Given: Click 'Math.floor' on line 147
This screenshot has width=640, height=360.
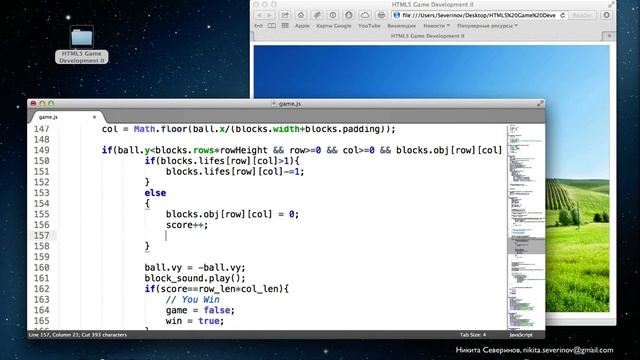Looking at the screenshot, I should (x=160, y=129).
